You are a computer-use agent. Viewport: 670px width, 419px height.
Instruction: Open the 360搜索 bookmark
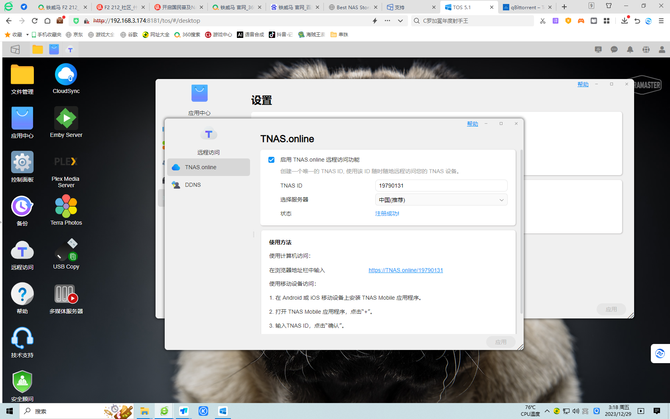[187, 35]
